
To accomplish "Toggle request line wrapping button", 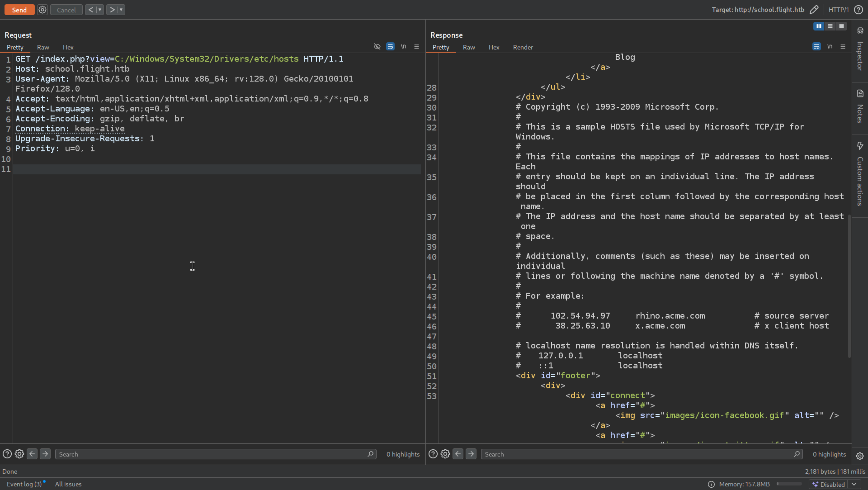I will [390, 47].
